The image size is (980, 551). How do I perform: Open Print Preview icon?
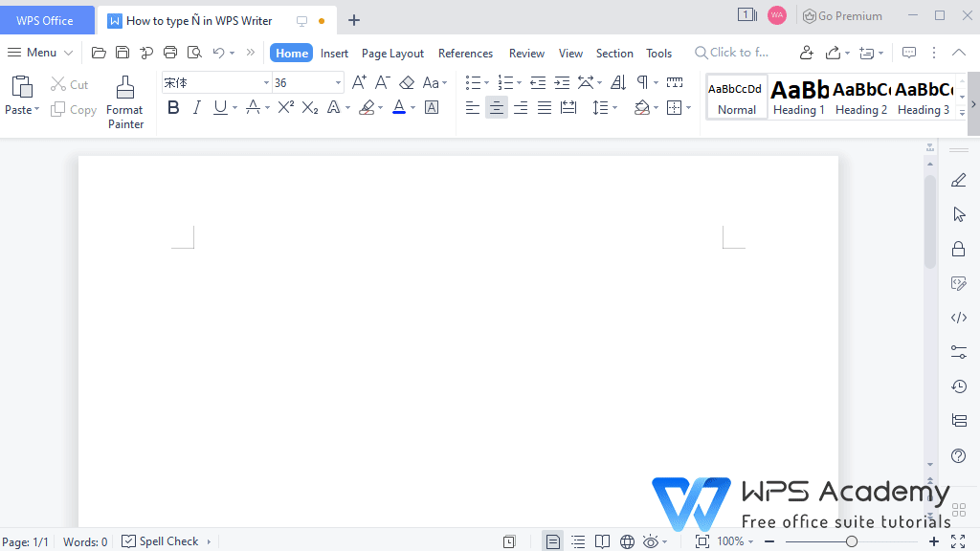194,53
